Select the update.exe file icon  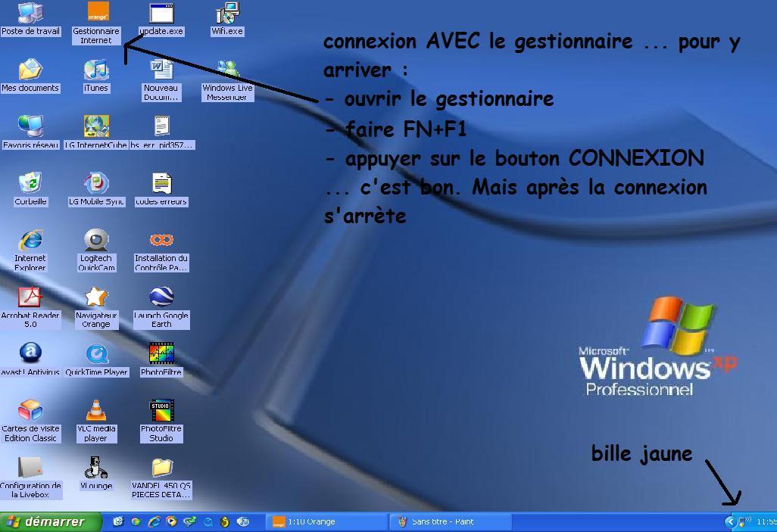[x=161, y=13]
